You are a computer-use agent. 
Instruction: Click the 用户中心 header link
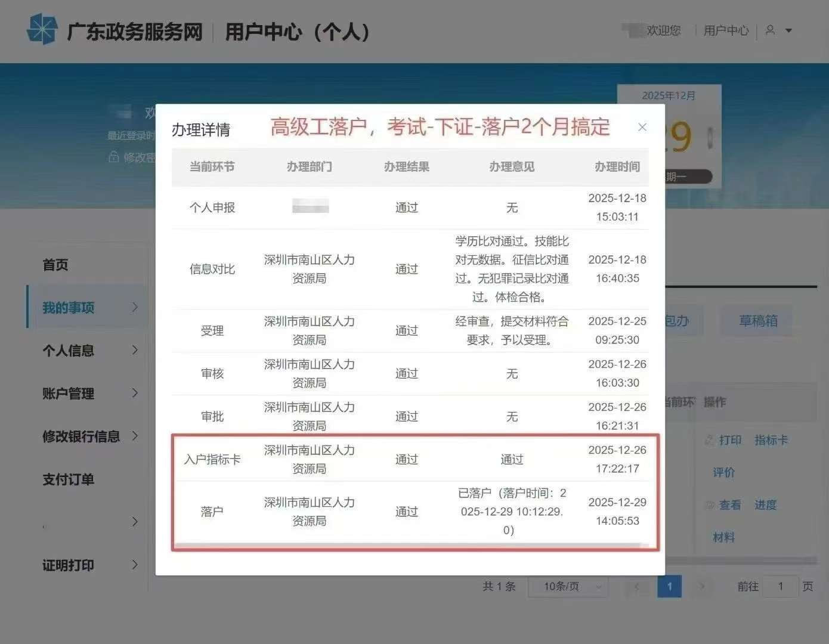click(725, 30)
